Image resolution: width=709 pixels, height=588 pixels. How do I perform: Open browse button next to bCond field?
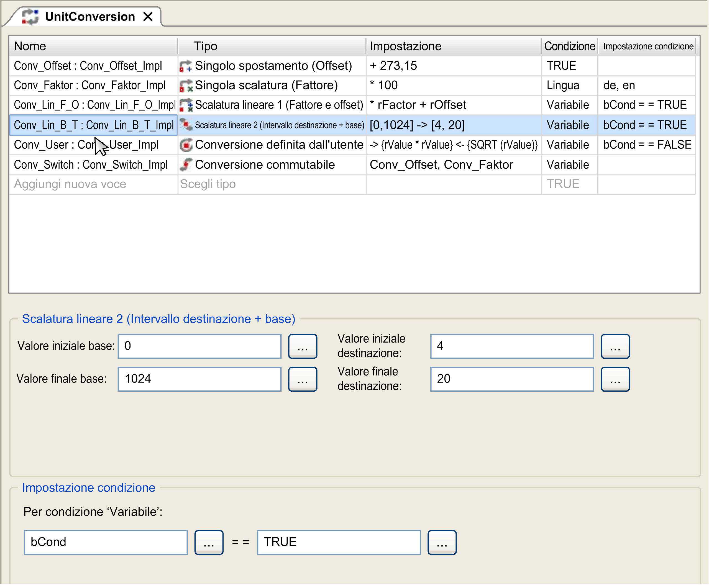click(x=209, y=542)
